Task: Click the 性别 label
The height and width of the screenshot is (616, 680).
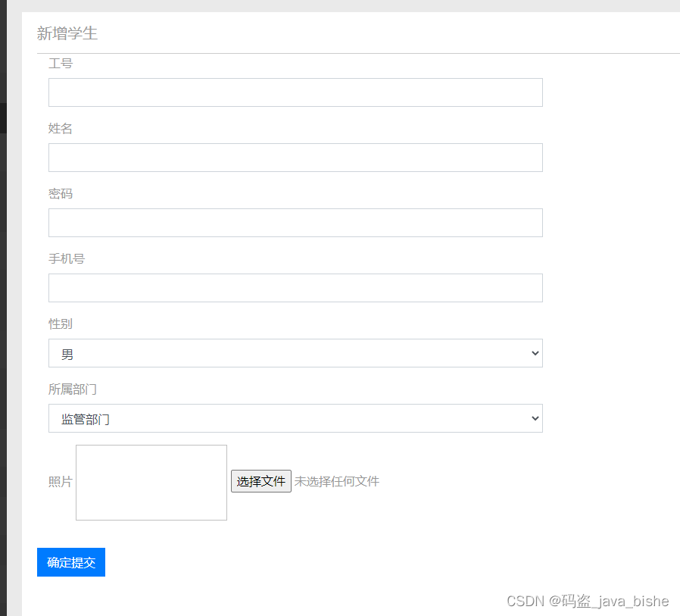Action: click(x=61, y=324)
